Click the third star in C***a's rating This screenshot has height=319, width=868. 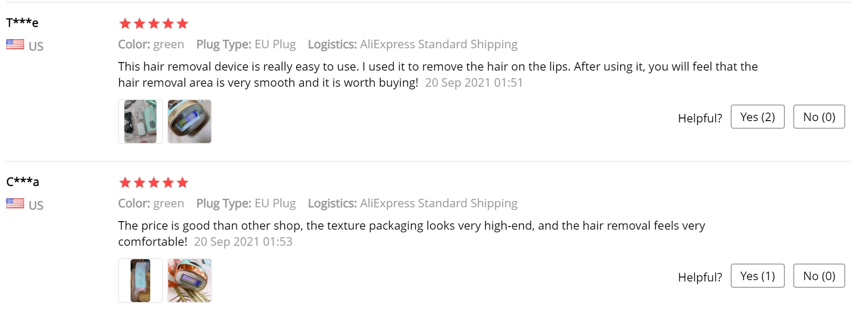pos(154,183)
